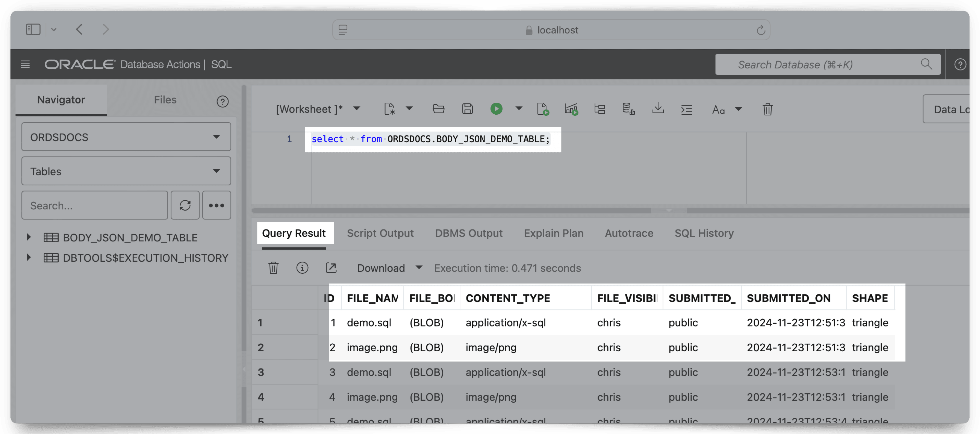
Task: Switch to the SQL History tab
Action: point(704,233)
